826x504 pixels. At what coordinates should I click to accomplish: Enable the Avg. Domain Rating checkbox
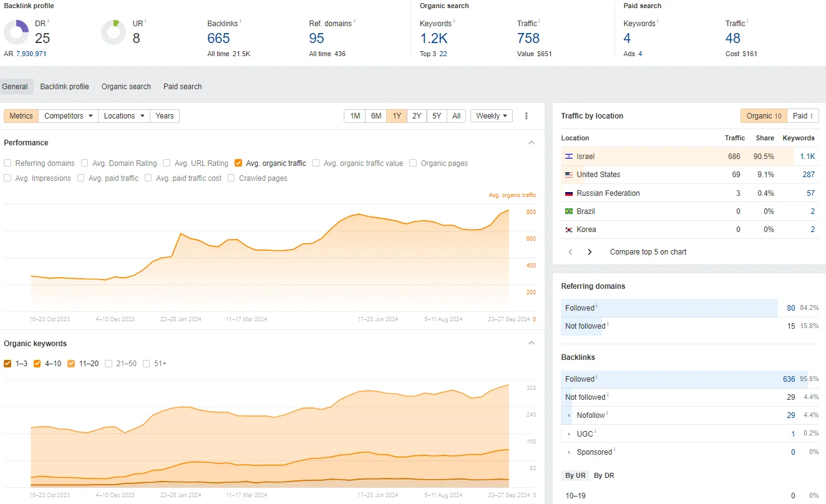pos(85,163)
